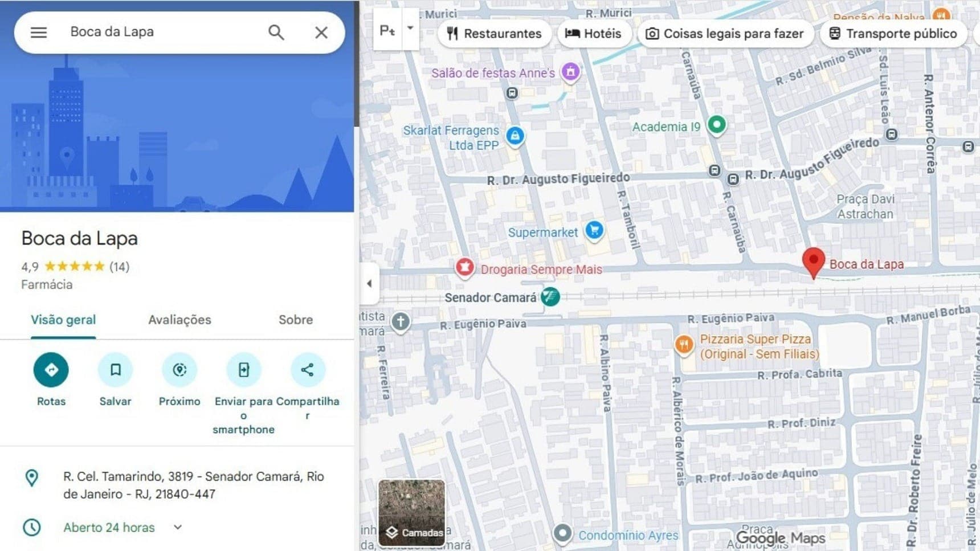This screenshot has width=980, height=551.
Task: Collapse the side panel with the arrow
Action: (369, 283)
